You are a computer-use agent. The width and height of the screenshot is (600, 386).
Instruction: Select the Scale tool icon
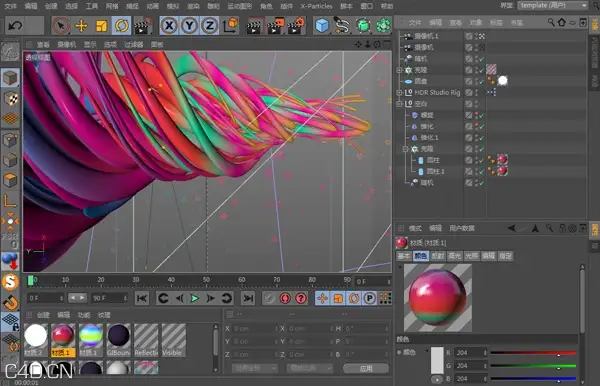pos(101,26)
